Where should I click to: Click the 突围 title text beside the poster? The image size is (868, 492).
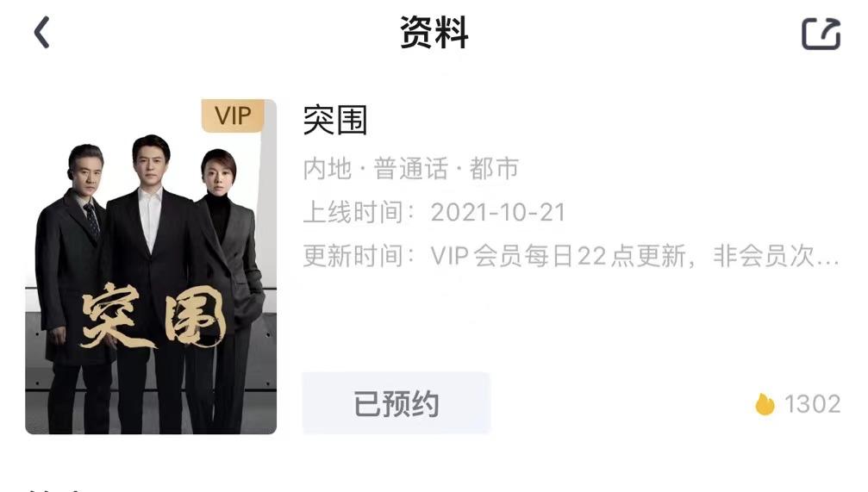pos(335,120)
